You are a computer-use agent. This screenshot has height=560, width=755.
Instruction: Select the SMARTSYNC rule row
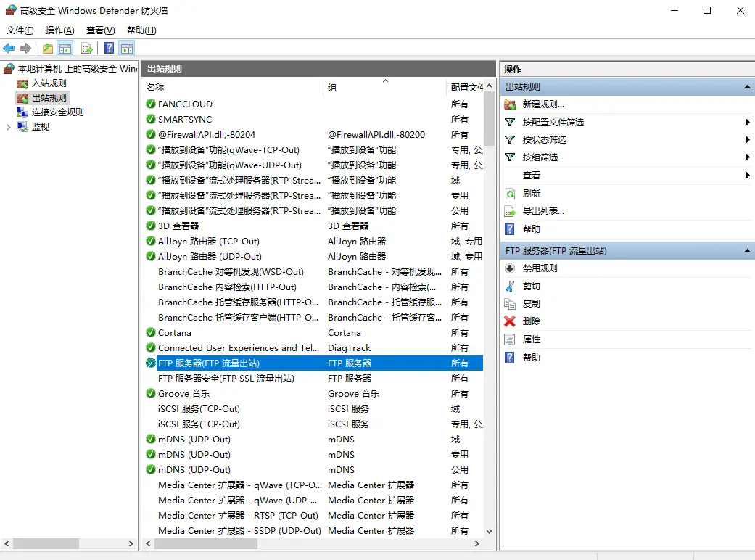point(313,120)
